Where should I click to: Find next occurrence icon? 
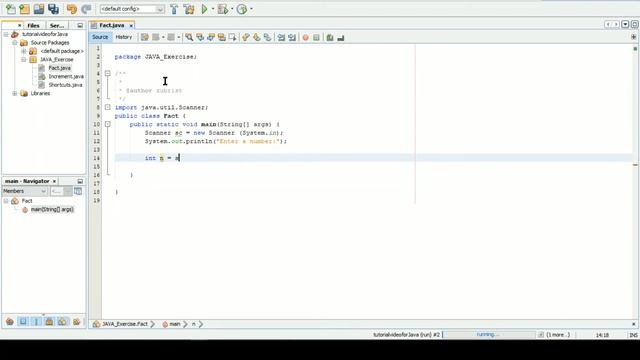click(x=211, y=38)
